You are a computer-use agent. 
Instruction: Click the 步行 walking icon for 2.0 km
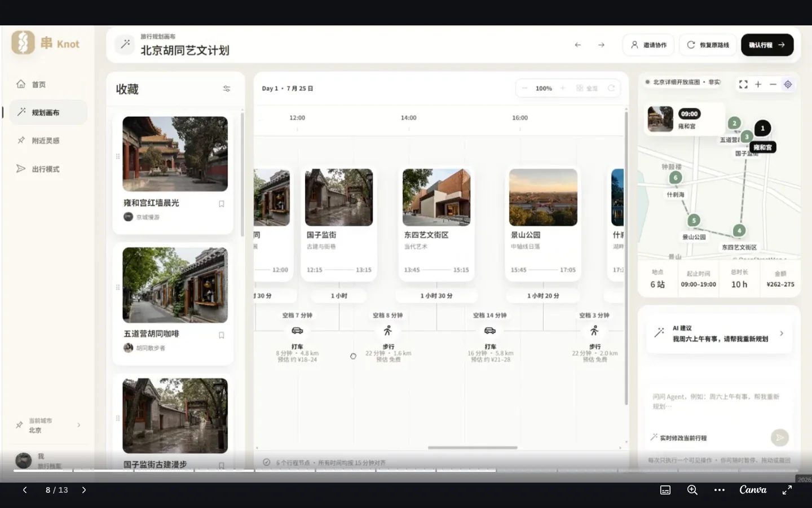594,331
